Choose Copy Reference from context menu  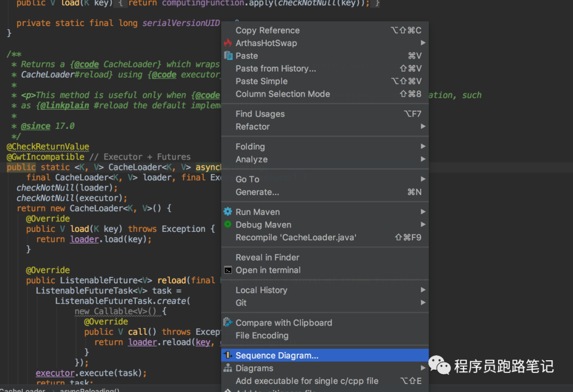click(x=267, y=30)
